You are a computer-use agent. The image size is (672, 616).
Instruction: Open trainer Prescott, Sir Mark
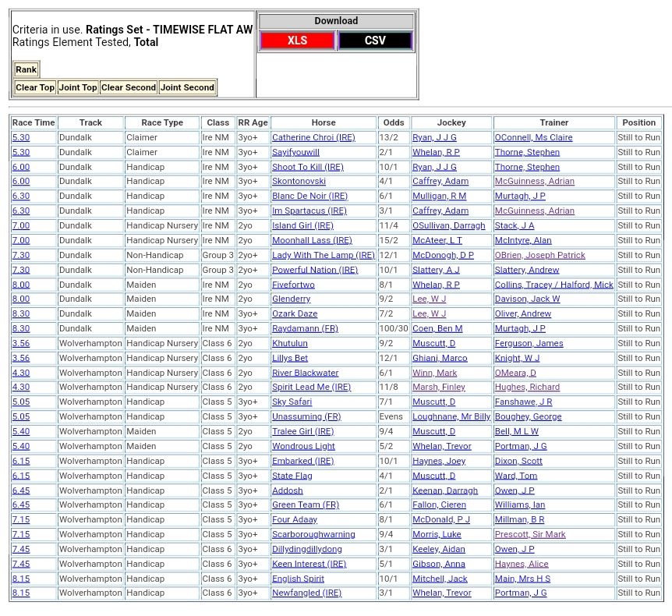(x=530, y=535)
